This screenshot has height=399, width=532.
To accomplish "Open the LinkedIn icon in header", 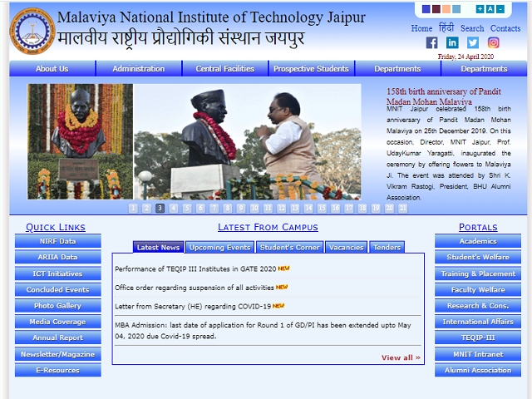I will 452,42.
